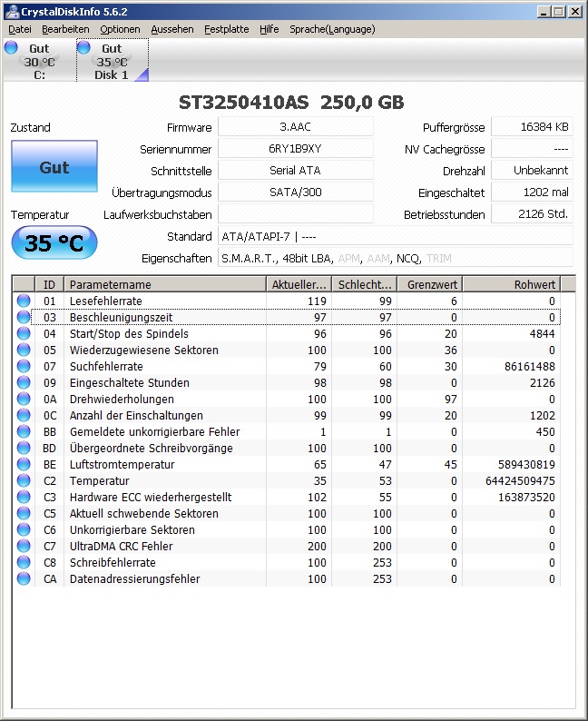Sort by the Grenzwert column header
588x721 pixels.
[430, 284]
